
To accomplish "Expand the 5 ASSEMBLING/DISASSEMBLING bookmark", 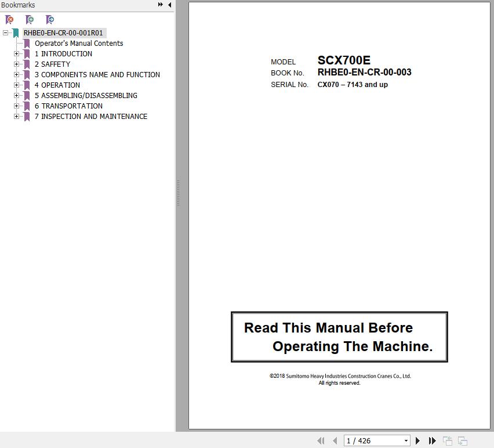I will (x=16, y=96).
